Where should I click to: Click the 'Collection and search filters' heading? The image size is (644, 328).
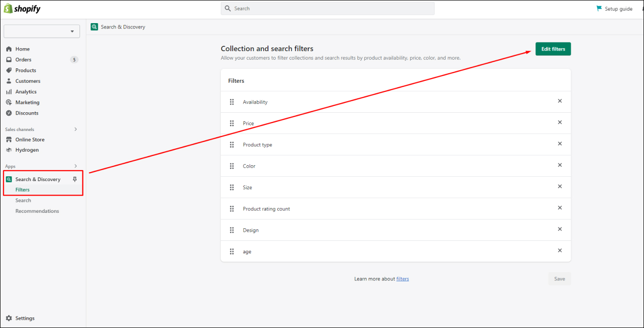click(267, 49)
